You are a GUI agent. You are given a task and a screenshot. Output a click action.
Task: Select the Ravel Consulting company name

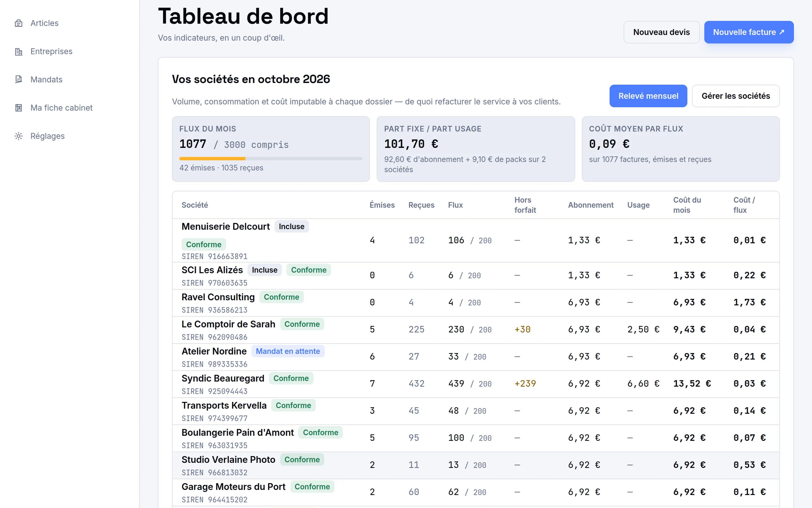pyautogui.click(x=218, y=297)
